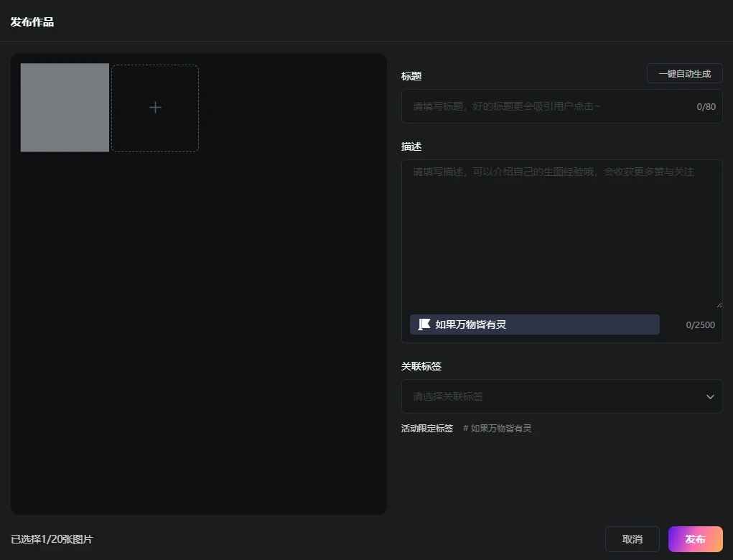Click the 关联标签 section label
733x560 pixels.
pyautogui.click(x=421, y=366)
